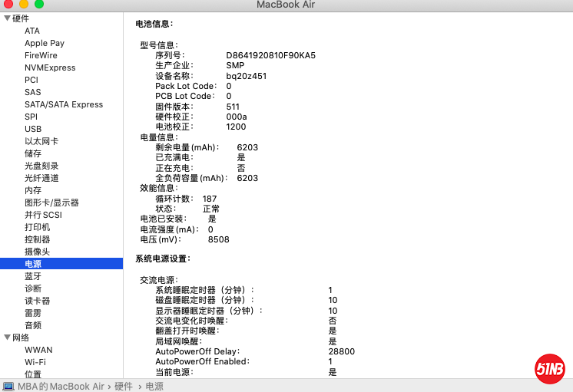Select ATA in the sidebar
Image resolution: width=573 pixels, height=392 pixels.
click(x=32, y=31)
